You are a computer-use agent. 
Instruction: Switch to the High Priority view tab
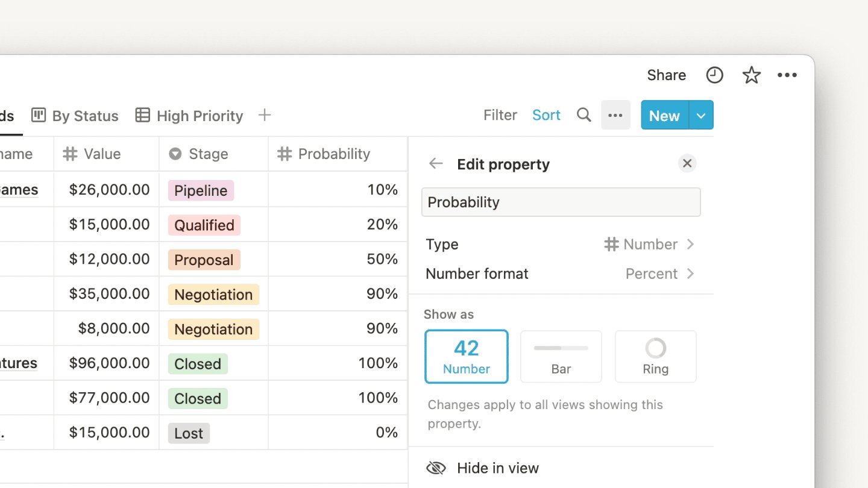pos(189,116)
